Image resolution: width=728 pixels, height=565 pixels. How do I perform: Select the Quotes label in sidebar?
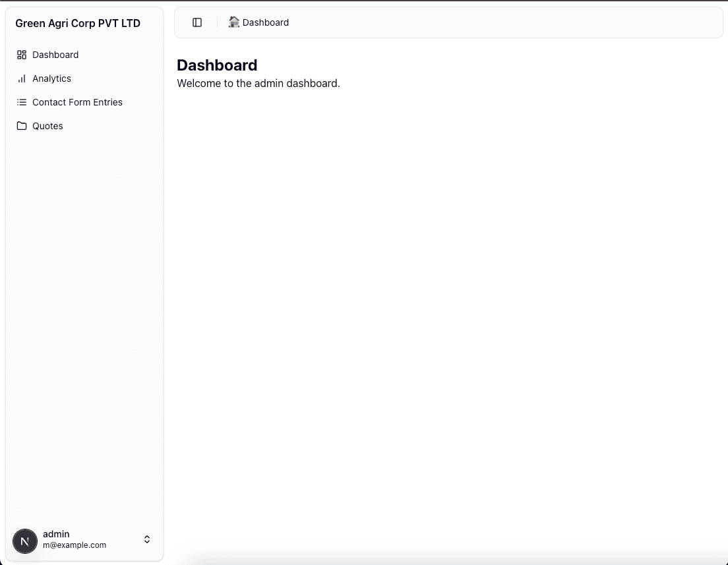[x=47, y=126]
